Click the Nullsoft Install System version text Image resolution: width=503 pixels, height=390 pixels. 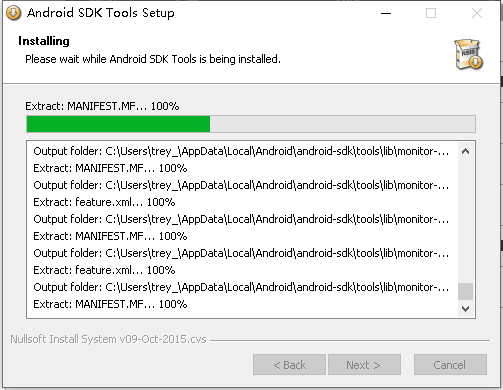(x=108, y=339)
